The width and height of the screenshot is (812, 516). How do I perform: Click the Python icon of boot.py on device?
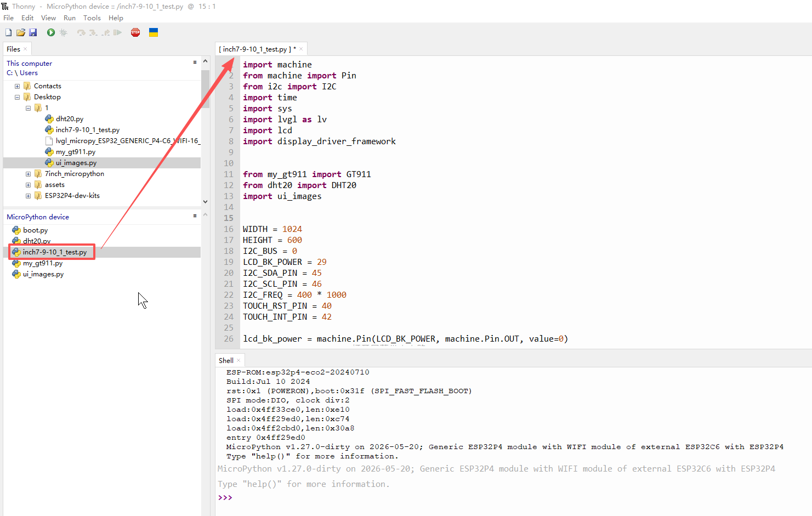[x=16, y=230]
